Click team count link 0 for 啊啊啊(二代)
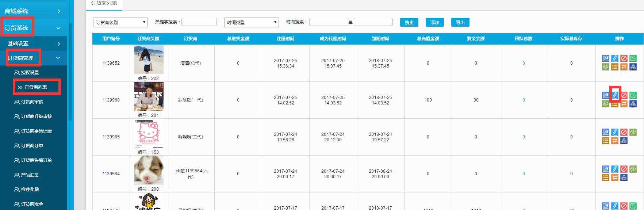The height and width of the screenshot is (210, 644). 524,137
